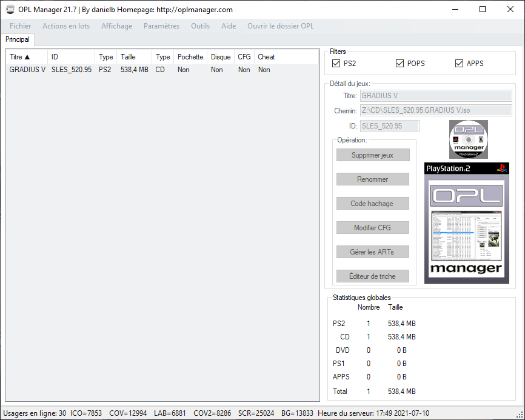Screen dimensions: 525x420
Task: Click the PlayStation 2 OPL manager cover art
Action: [x=467, y=223]
